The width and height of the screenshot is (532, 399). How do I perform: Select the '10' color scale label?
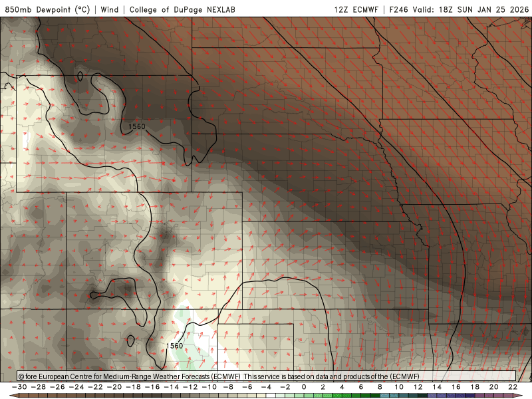tap(399, 387)
